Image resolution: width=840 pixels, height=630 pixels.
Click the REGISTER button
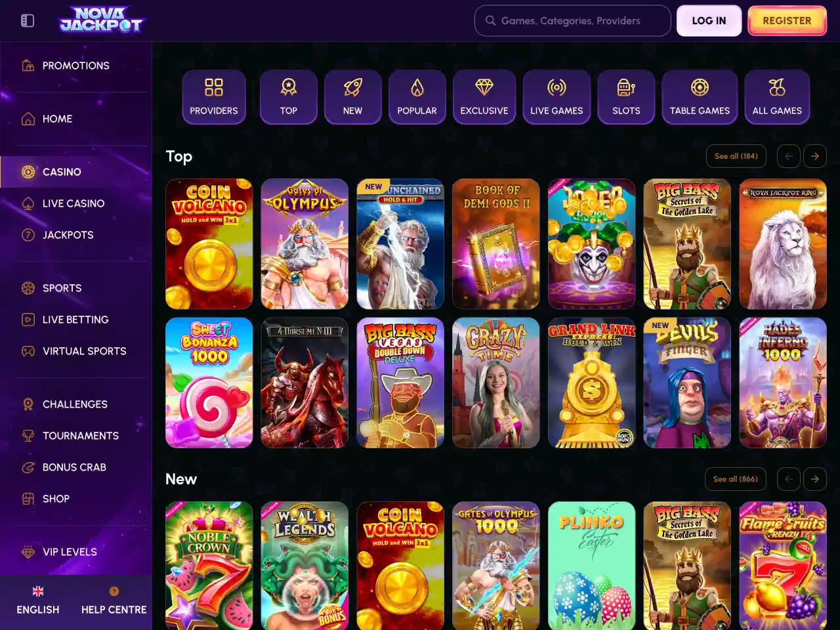787,21
